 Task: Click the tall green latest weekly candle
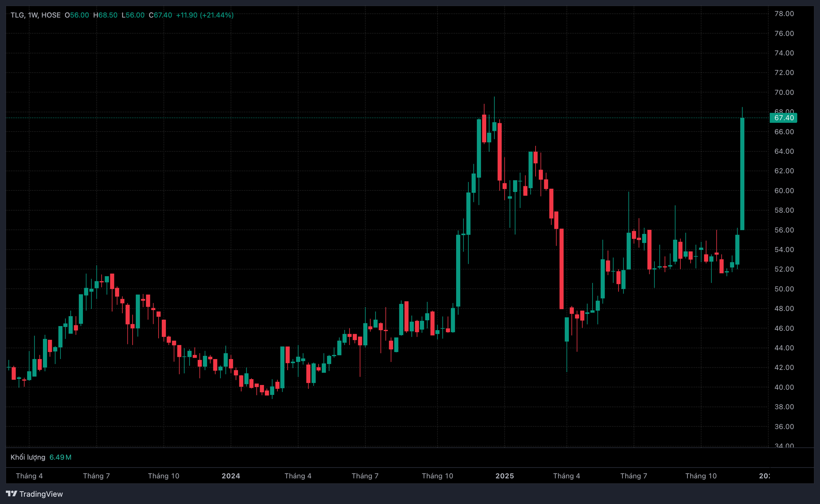point(742,173)
